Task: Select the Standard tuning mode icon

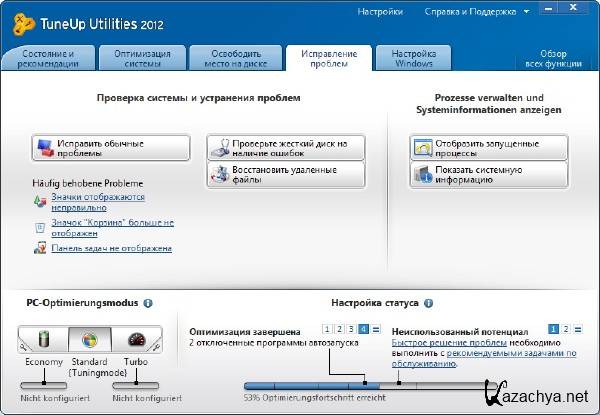Action: pyautogui.click(x=89, y=339)
